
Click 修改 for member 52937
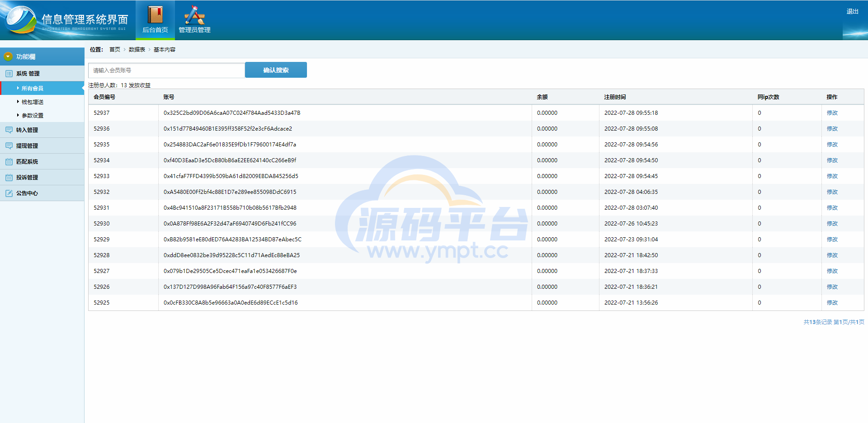(832, 113)
